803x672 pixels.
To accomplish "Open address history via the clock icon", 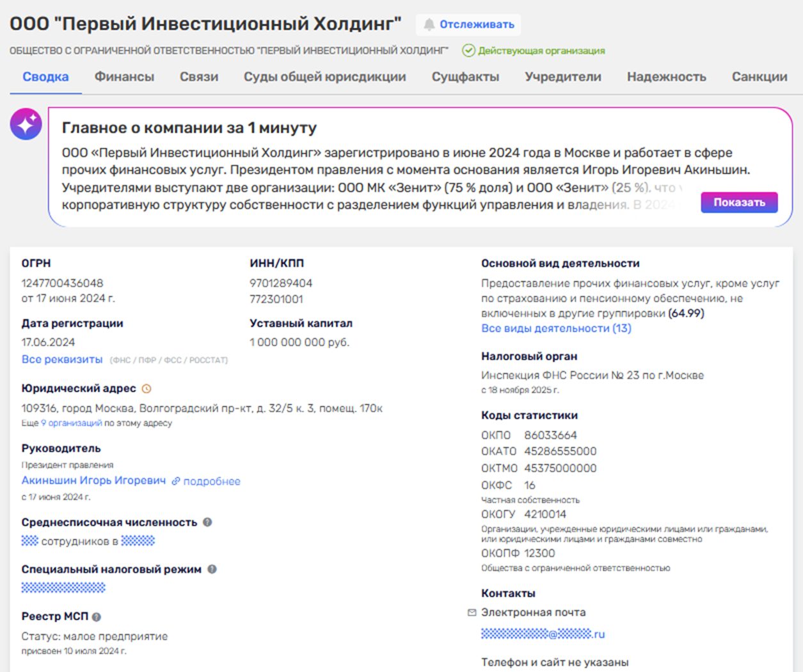I will [145, 387].
